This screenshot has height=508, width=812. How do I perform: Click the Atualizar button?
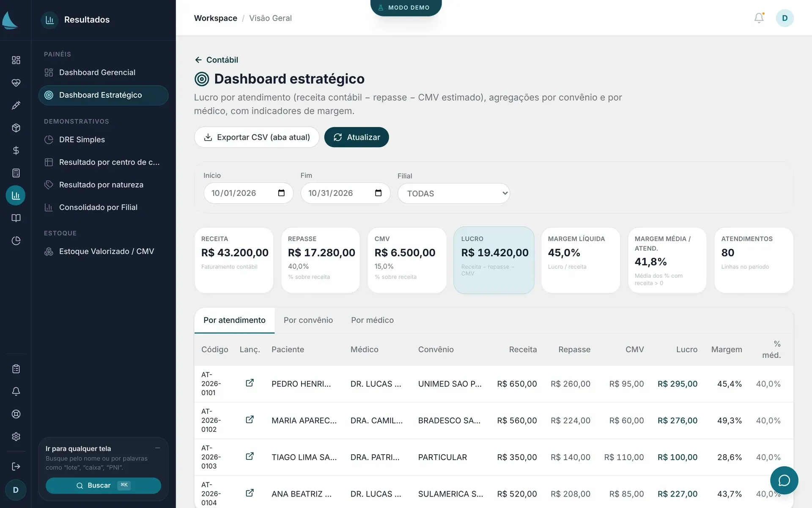[357, 137]
